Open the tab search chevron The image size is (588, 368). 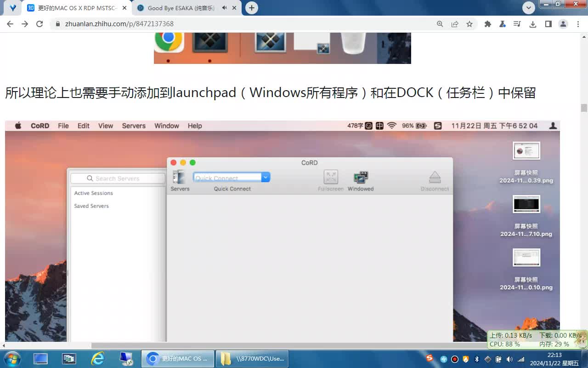pos(528,7)
